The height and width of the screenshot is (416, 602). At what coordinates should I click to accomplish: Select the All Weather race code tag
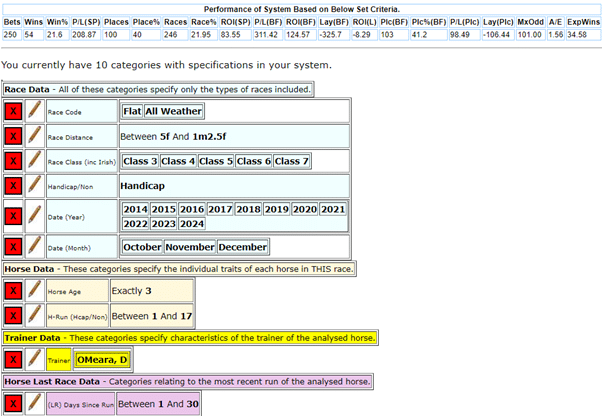coord(174,111)
